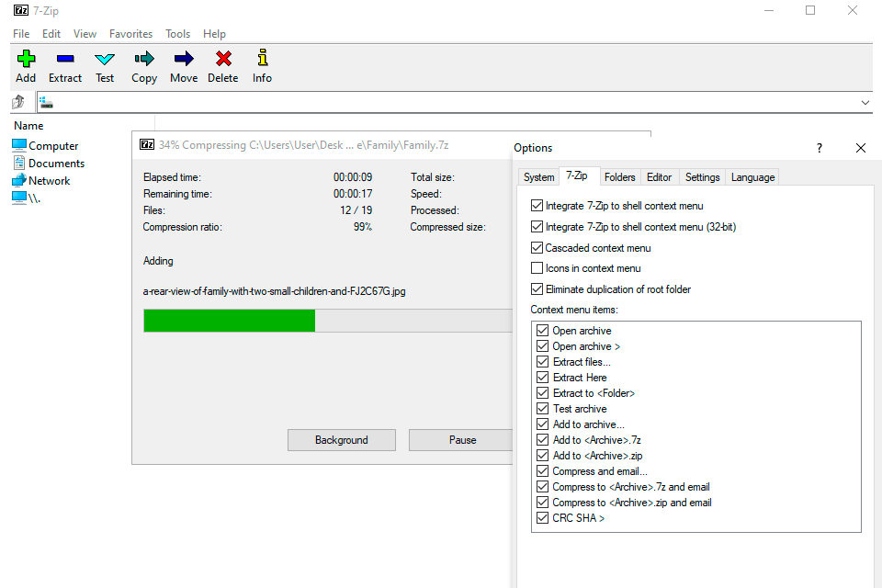The width and height of the screenshot is (882, 588).
Task: Open the Tools menu
Action: pyautogui.click(x=177, y=34)
